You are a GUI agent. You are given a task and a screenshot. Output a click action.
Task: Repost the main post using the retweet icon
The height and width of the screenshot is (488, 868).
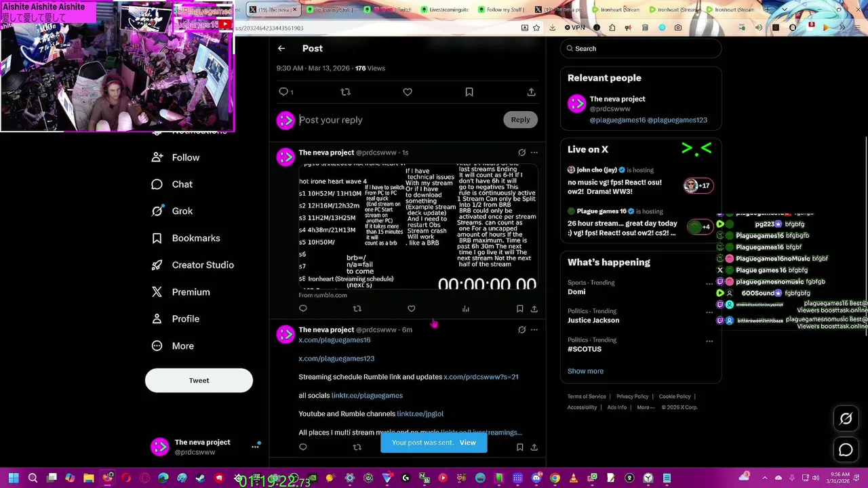click(345, 91)
